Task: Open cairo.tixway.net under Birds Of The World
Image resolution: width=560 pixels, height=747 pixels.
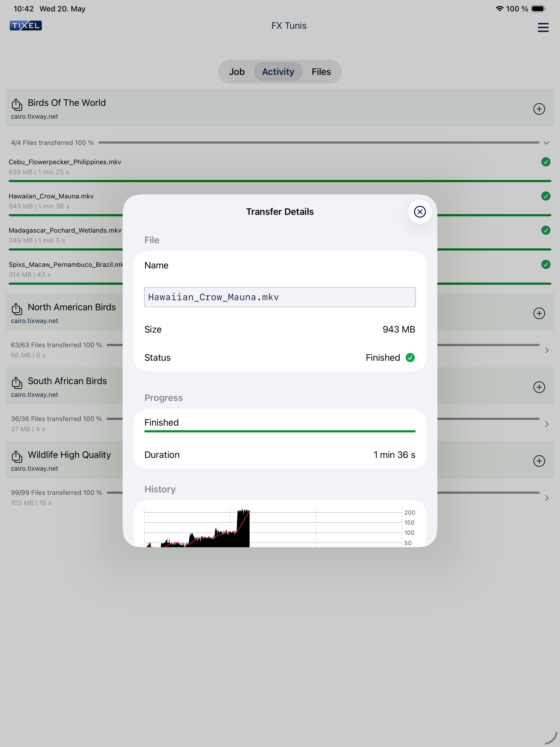Action: click(x=34, y=116)
